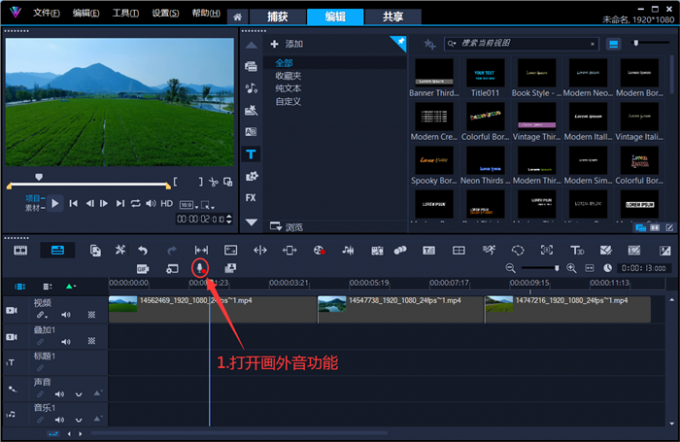Toggle repeat loop playback

tap(135, 203)
